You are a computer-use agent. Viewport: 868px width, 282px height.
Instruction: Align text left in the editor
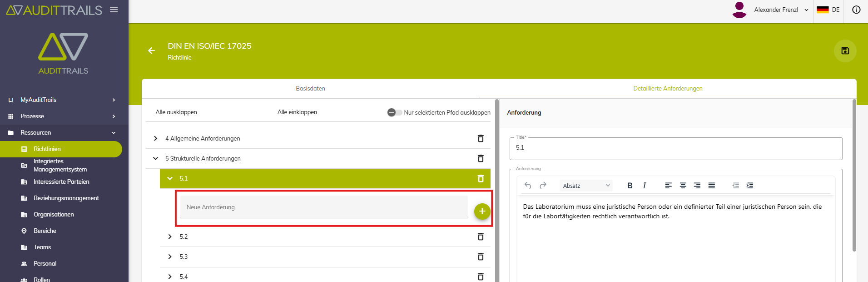(x=668, y=185)
